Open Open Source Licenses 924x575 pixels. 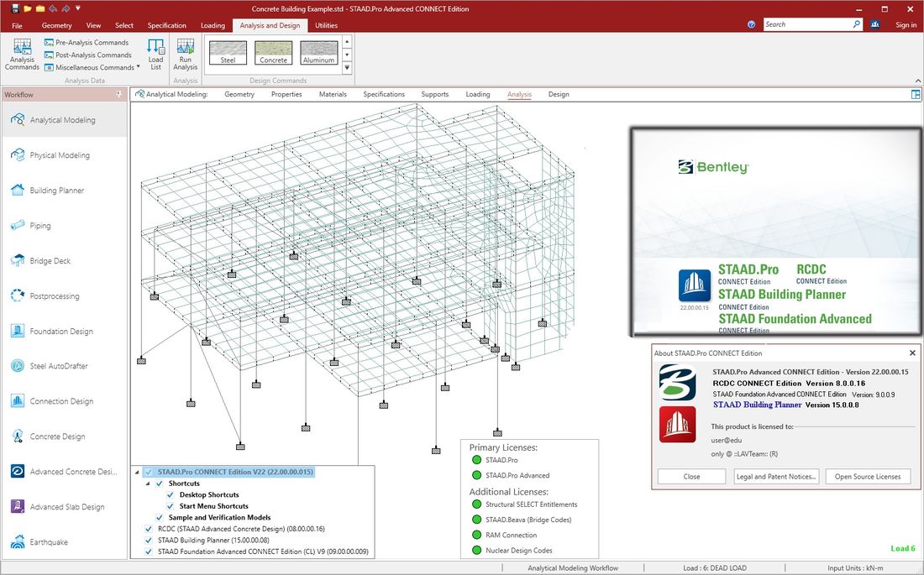(868, 477)
